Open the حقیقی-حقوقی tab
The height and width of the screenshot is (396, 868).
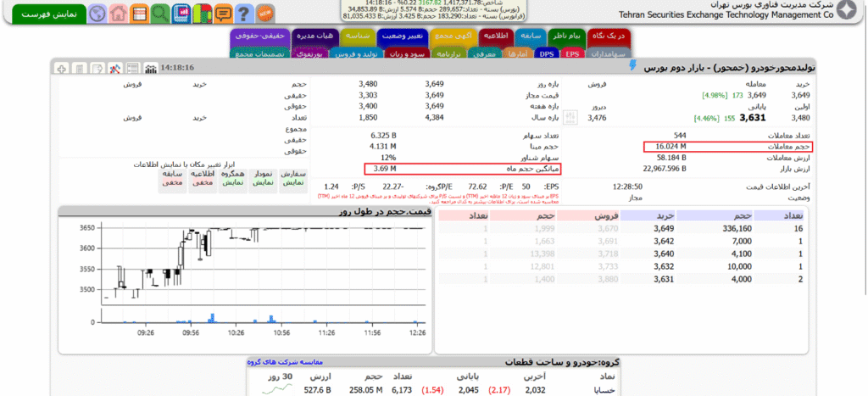pyautogui.click(x=259, y=36)
